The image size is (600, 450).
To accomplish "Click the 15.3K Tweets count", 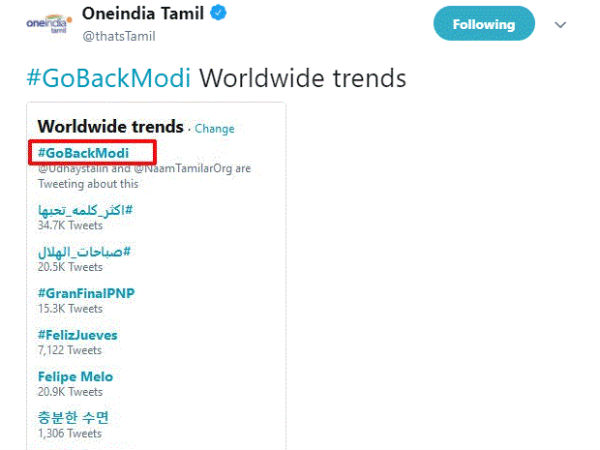I will 70,309.
